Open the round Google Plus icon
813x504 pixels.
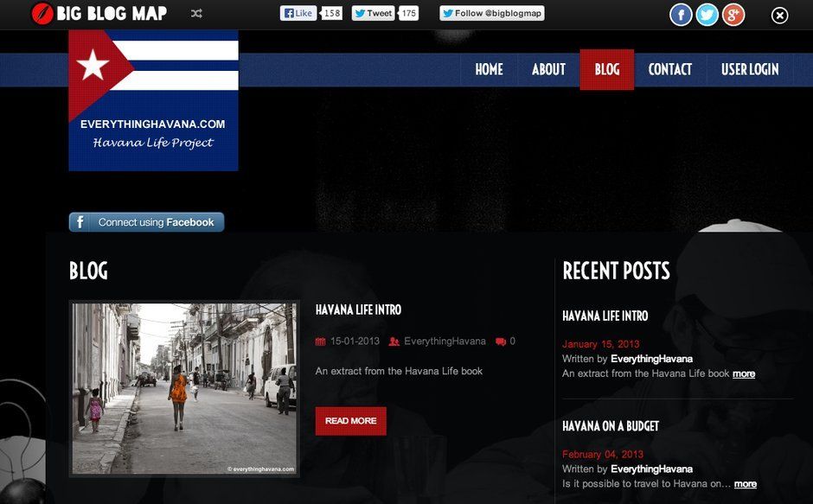(733, 15)
